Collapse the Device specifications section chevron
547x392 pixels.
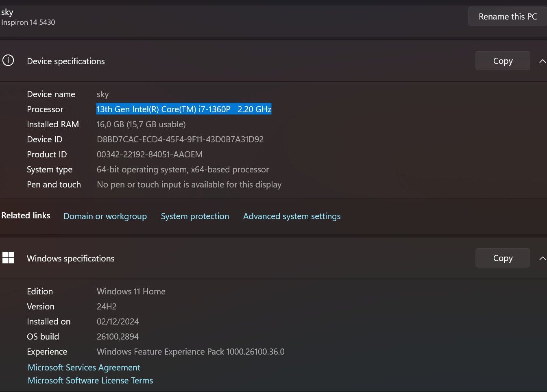[x=542, y=61]
